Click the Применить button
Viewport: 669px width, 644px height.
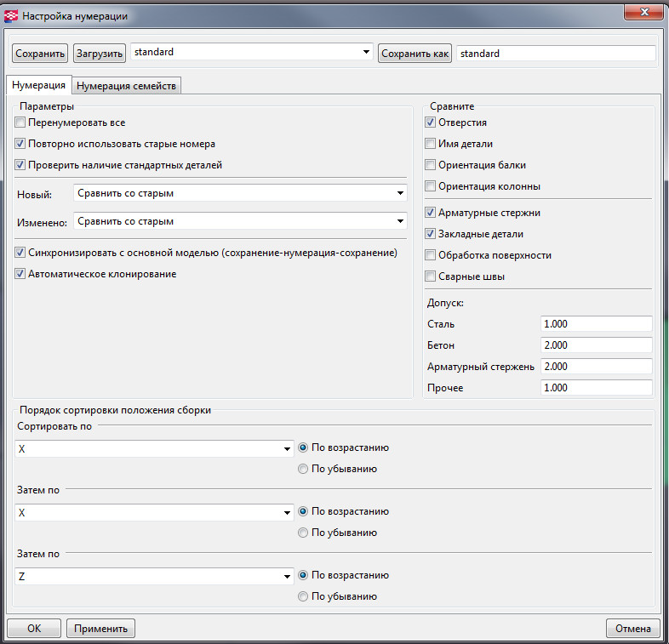pyautogui.click(x=100, y=629)
